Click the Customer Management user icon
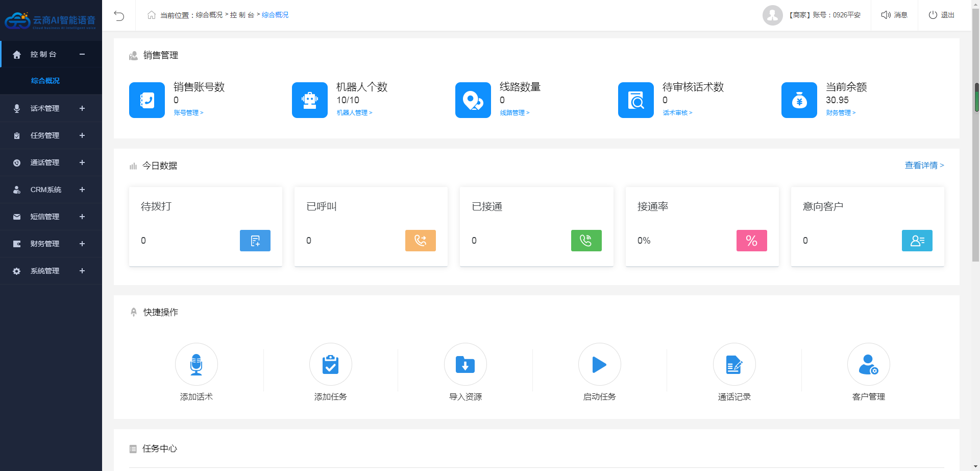 pyautogui.click(x=868, y=364)
